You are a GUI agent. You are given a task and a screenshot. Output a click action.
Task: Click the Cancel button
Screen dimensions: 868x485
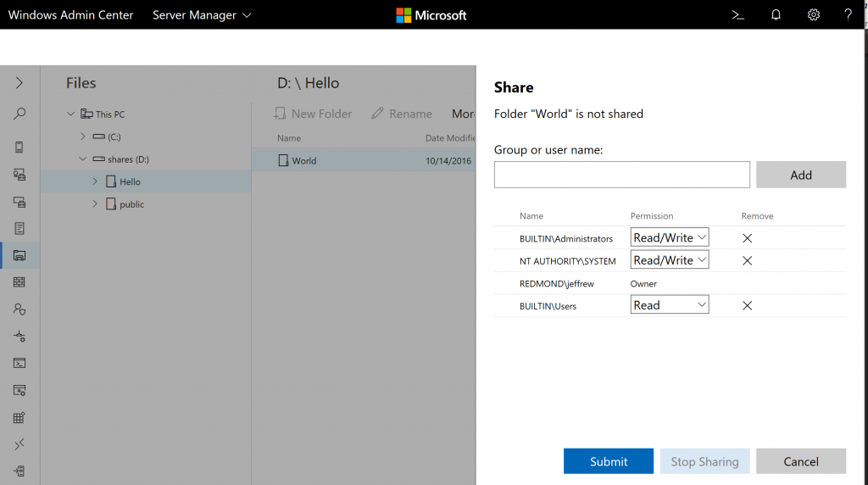coord(801,461)
